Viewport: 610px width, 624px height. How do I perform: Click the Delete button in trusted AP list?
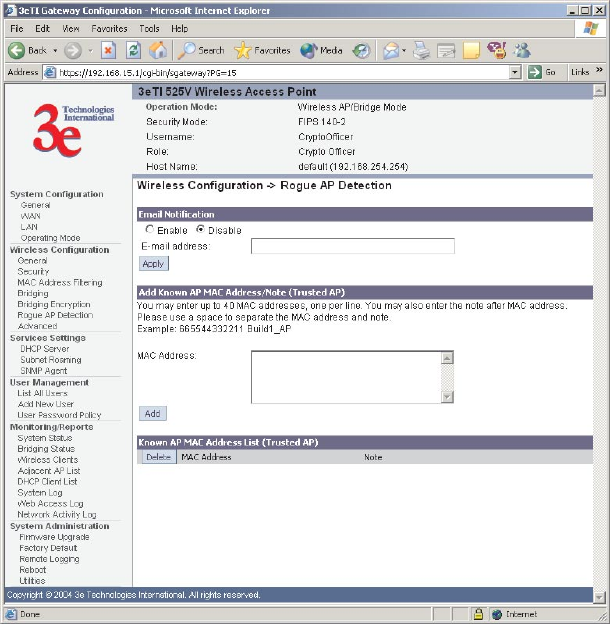tap(158, 457)
